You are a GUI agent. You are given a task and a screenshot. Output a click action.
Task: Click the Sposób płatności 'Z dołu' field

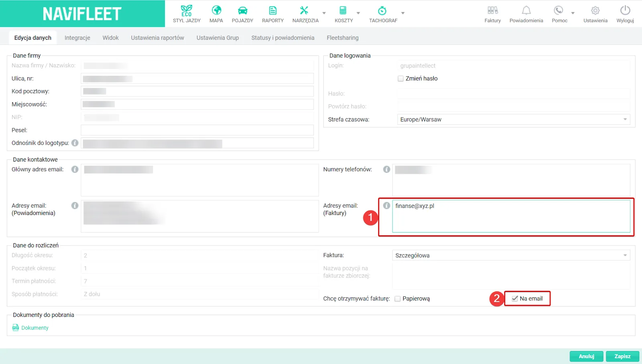[x=200, y=294]
